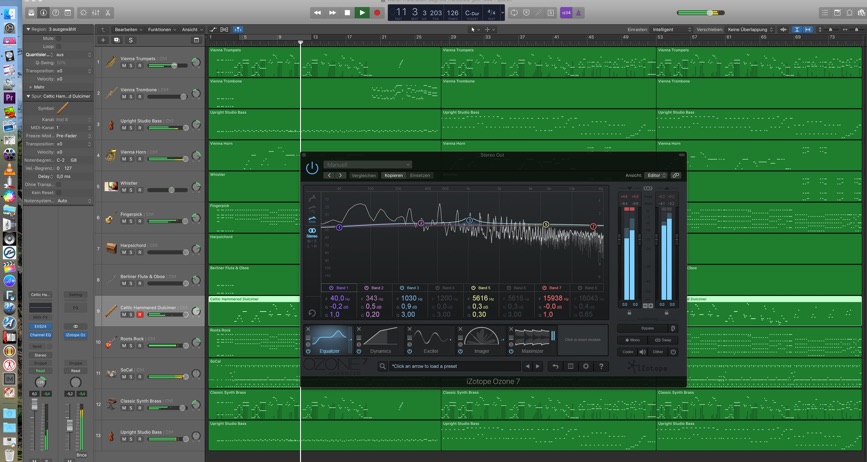This screenshot has width=867, height=462.
Task: Click to insert module empty slot
Action: click(x=583, y=340)
